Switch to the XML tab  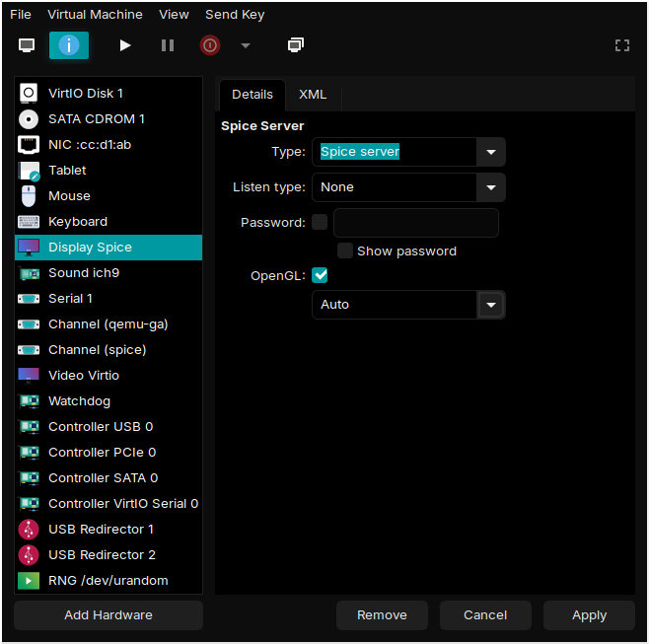pyautogui.click(x=313, y=95)
